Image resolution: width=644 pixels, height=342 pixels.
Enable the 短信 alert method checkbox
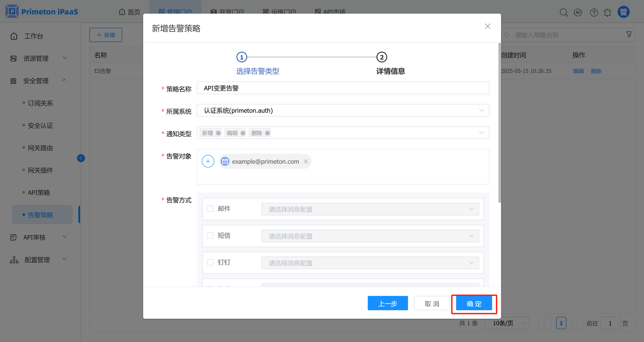pos(210,236)
